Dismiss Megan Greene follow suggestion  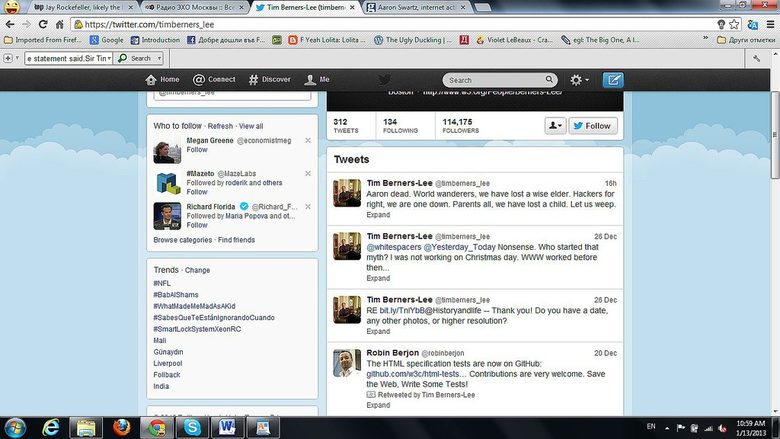tap(308, 141)
